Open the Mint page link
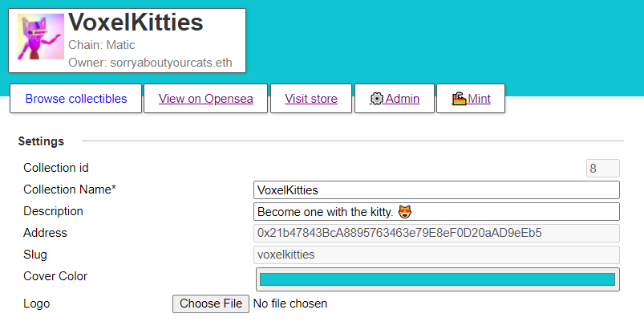The width and height of the screenshot is (644, 326). 471,99
